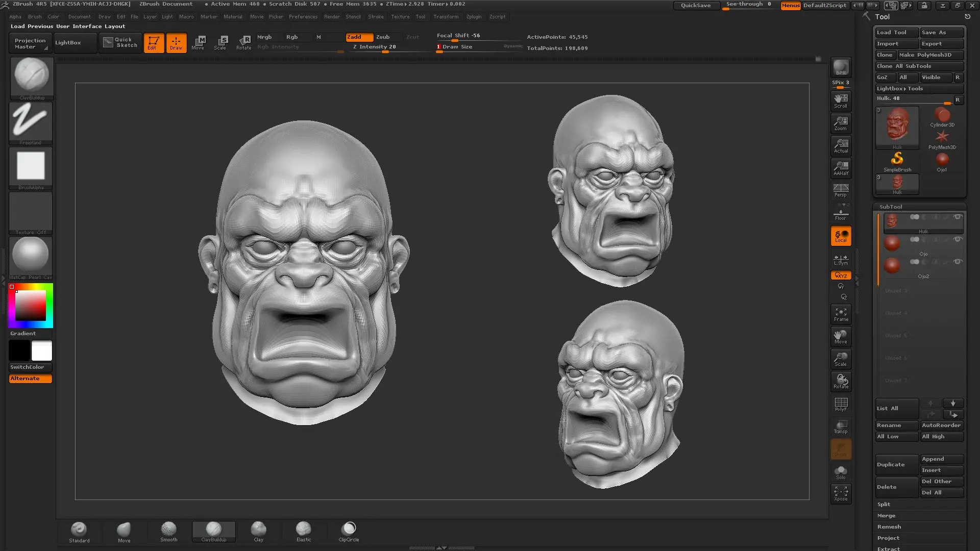Toggle Transp transparency mode
The image size is (980, 551).
tap(841, 427)
